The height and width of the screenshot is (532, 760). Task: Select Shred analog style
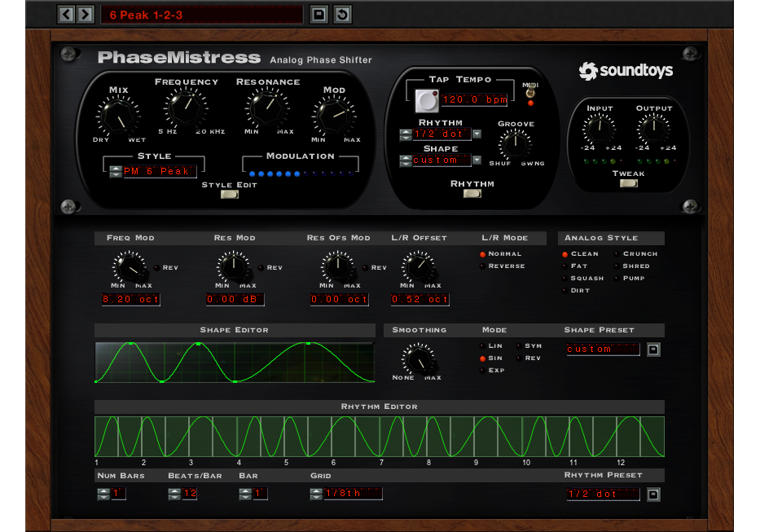click(617, 266)
